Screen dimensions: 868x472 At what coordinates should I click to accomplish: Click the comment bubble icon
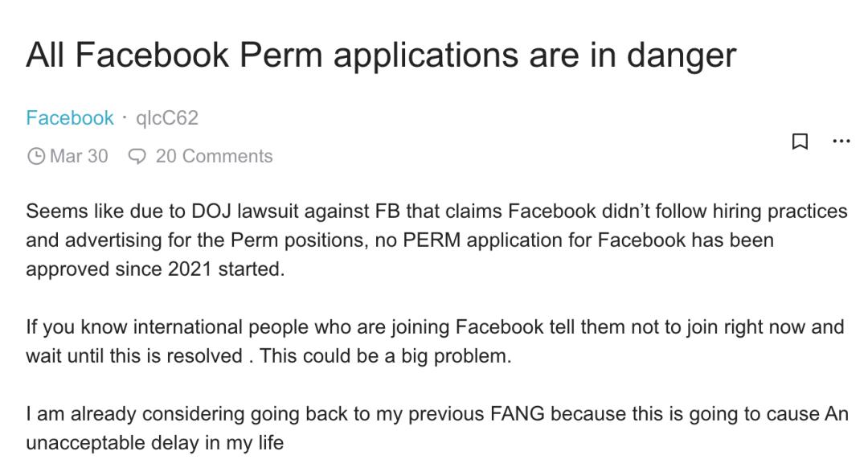[137, 156]
